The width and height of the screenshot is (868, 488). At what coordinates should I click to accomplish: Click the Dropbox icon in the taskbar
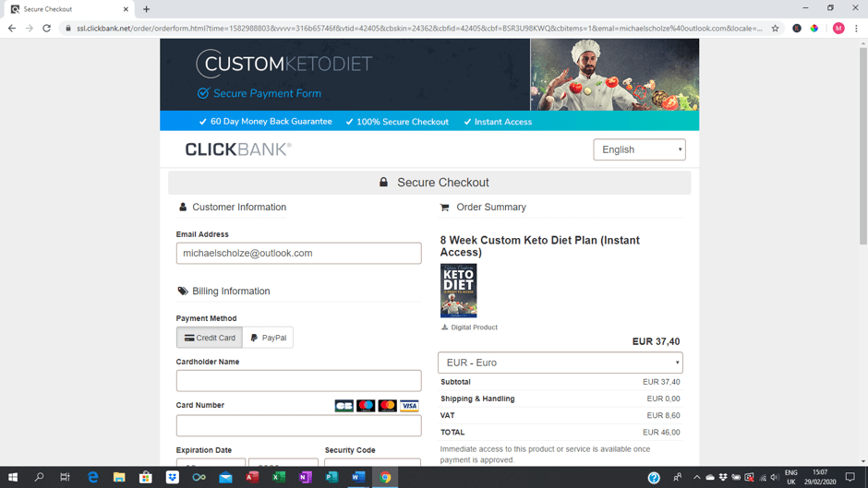(172, 477)
